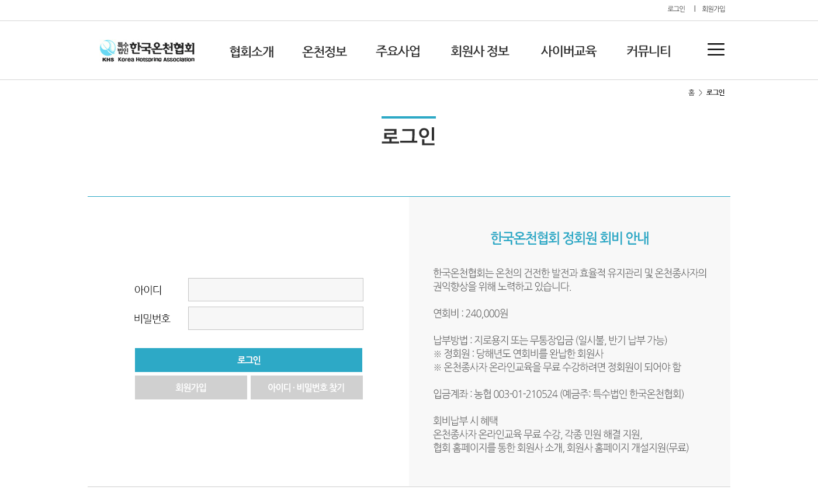Open the 협회소개 menu
818x504 pixels.
pos(251,51)
